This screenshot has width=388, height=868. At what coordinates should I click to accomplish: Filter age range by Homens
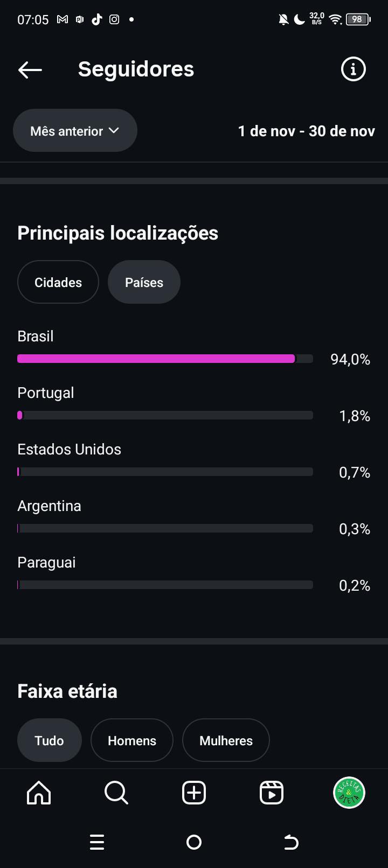click(x=132, y=740)
